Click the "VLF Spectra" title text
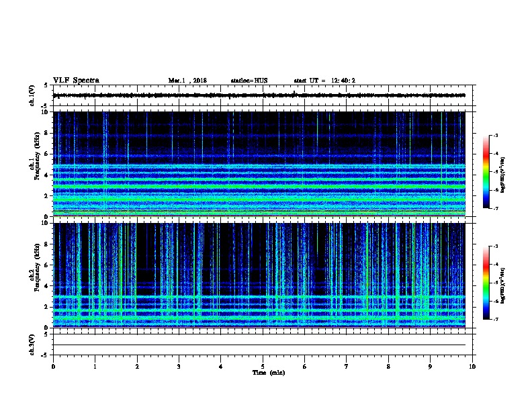 coord(76,81)
